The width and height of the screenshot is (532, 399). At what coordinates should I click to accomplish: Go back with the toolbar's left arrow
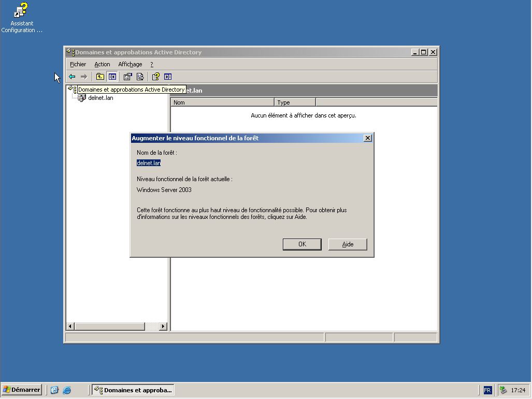tap(72, 77)
